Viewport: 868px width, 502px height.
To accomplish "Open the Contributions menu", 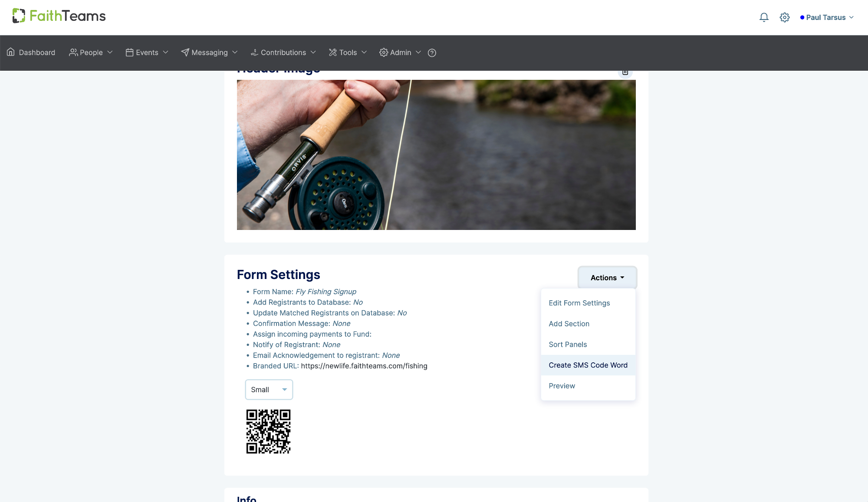I will coord(283,52).
